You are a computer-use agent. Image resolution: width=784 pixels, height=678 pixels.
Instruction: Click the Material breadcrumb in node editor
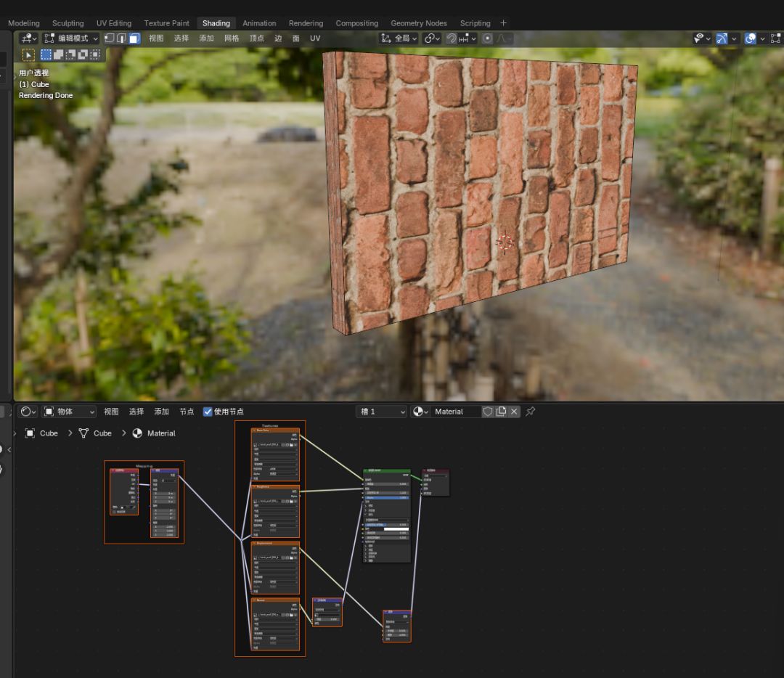point(160,433)
